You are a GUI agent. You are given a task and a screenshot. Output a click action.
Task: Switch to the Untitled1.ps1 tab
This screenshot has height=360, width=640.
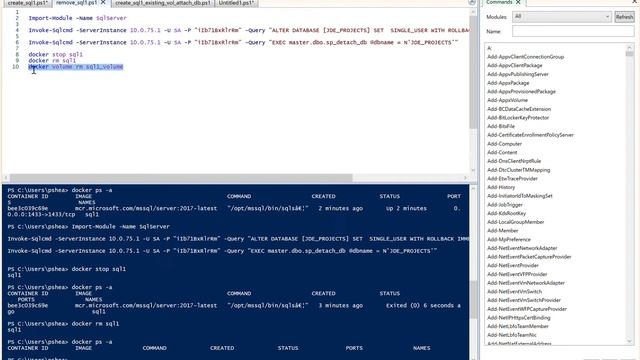[x=236, y=3]
